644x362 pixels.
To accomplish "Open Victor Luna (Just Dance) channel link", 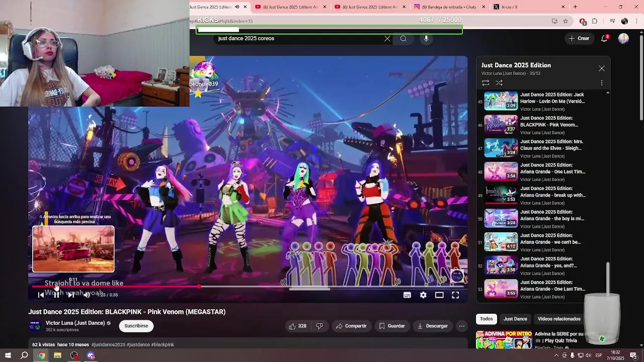I will [x=75, y=323].
